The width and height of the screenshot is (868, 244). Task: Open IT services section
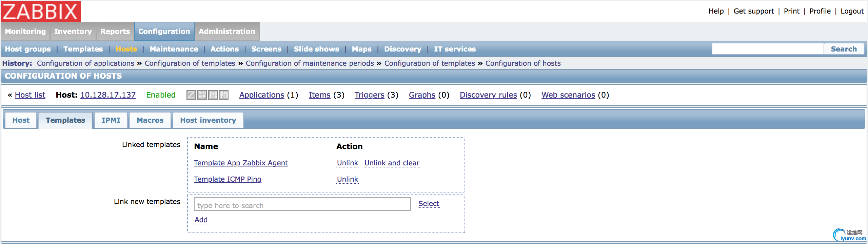pos(455,49)
